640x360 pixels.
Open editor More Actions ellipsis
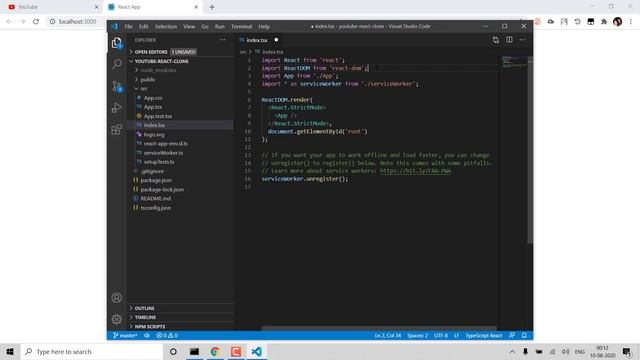522,40
